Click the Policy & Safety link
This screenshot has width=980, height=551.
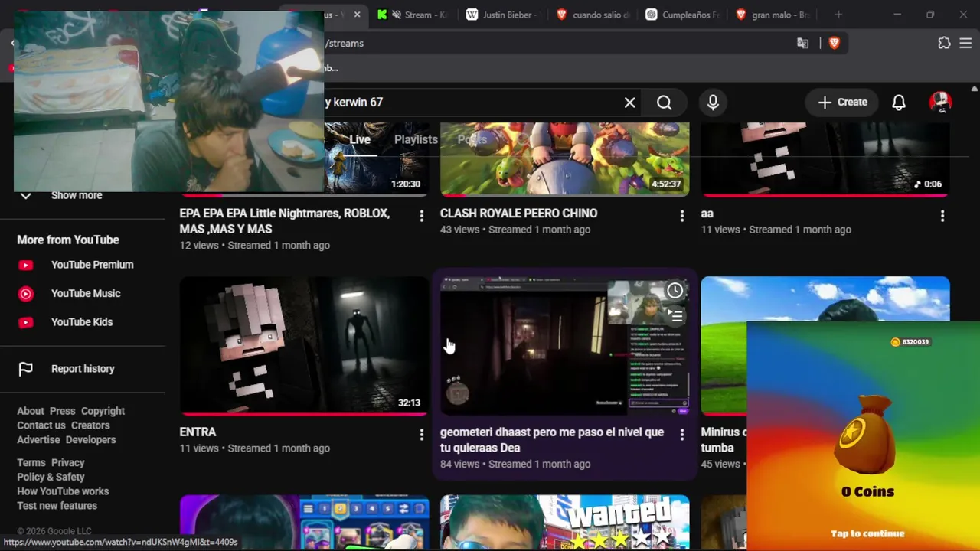[51, 478]
